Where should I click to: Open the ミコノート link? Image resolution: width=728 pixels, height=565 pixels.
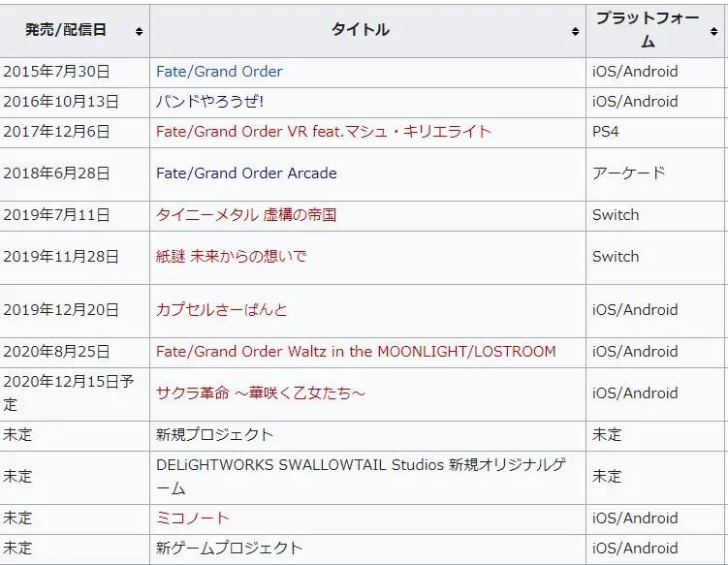pos(193,518)
